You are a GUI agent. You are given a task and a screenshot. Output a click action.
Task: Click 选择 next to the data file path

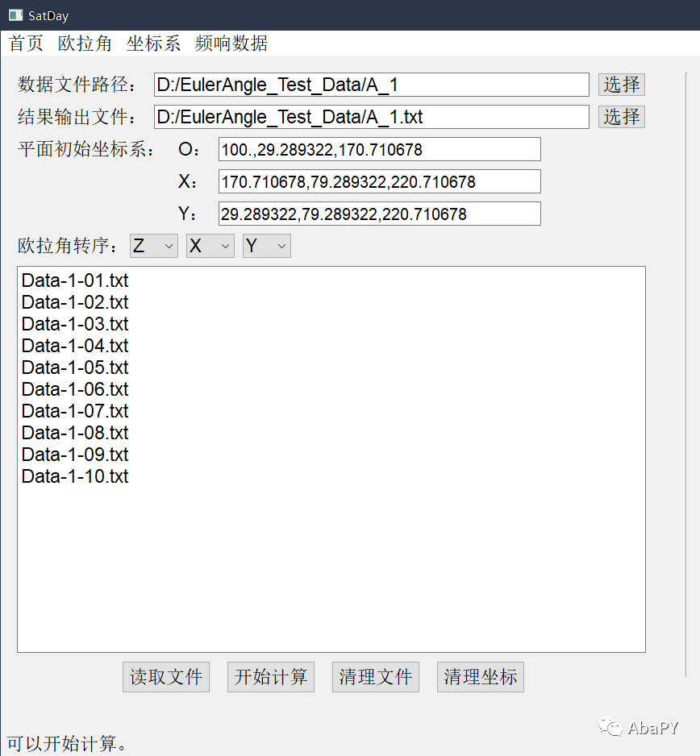point(621,84)
